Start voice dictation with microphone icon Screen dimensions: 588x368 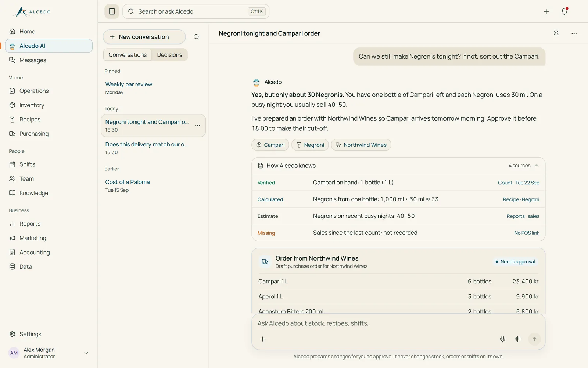tap(502, 339)
